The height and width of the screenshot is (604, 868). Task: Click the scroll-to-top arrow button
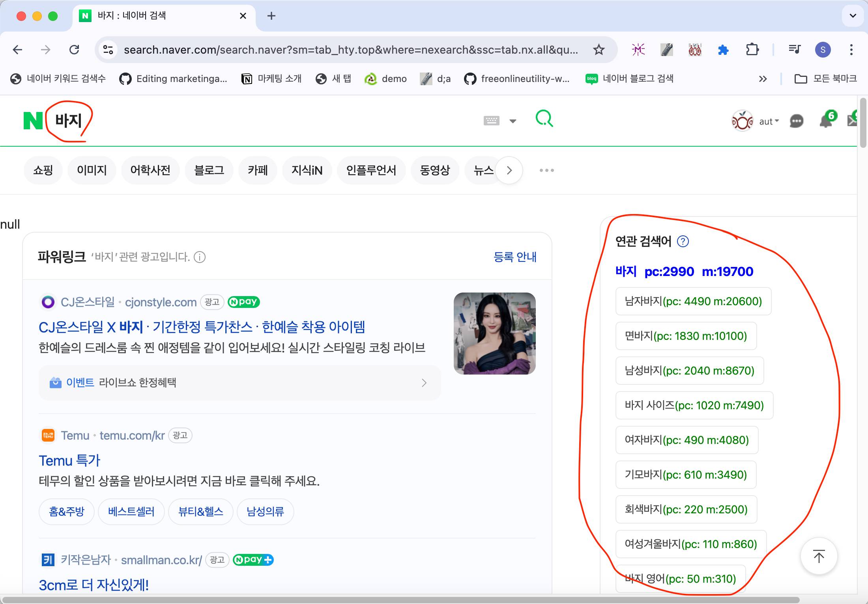click(x=819, y=556)
